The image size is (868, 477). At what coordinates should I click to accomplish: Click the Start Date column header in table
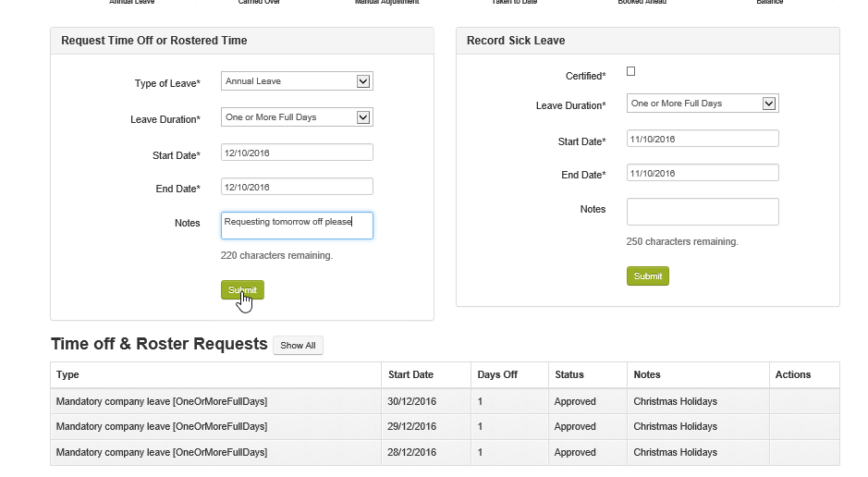click(410, 374)
